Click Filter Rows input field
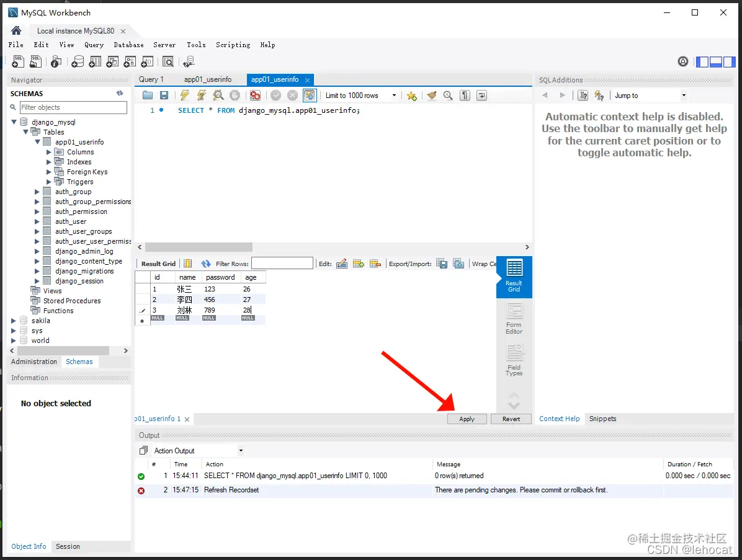 282,264
